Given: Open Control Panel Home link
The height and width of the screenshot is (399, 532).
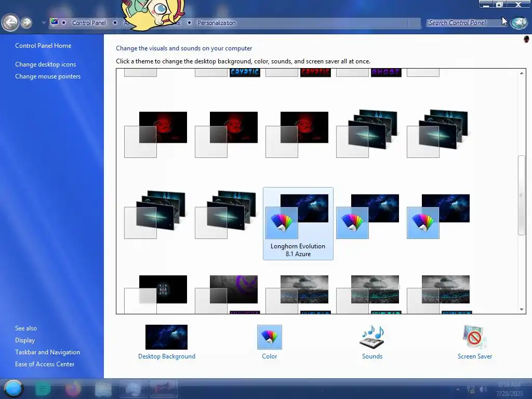Looking at the screenshot, I should (x=43, y=46).
